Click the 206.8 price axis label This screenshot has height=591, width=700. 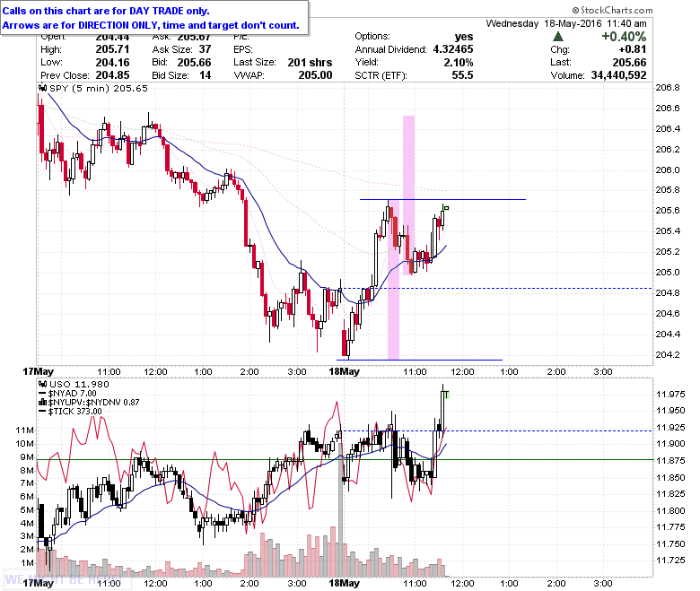point(668,87)
